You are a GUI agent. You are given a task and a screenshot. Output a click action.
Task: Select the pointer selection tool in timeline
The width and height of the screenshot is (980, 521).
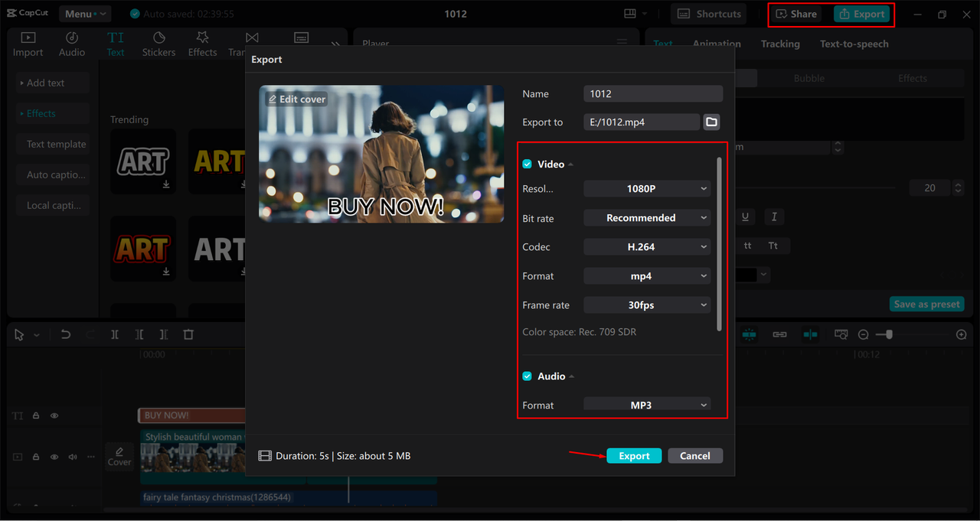point(19,334)
